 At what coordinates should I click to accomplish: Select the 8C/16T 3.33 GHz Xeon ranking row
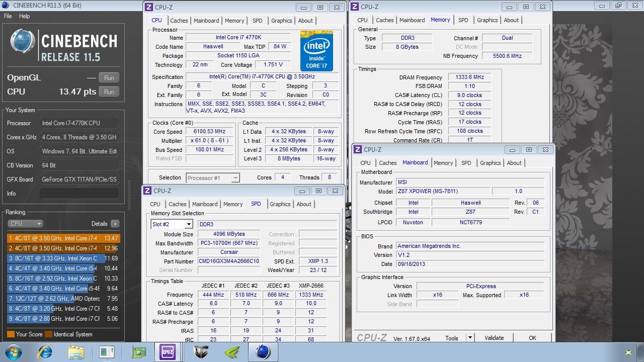(x=63, y=258)
